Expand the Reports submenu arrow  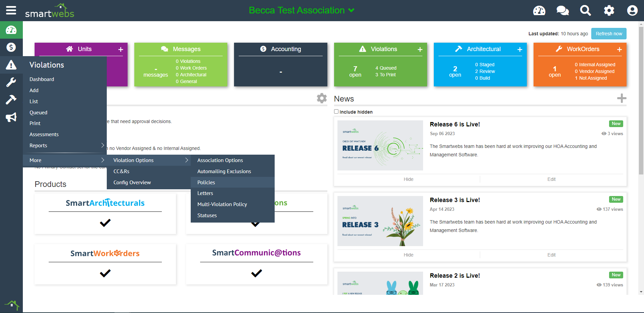103,145
